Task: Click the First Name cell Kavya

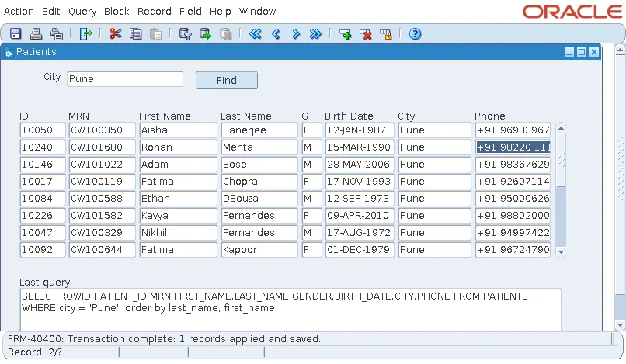Action: click(x=178, y=216)
